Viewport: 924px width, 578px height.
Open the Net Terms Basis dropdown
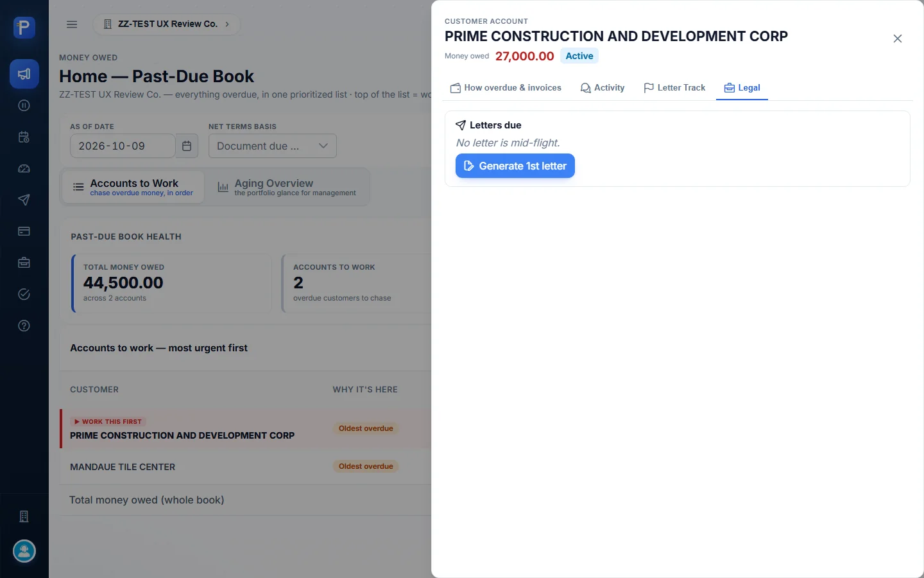pos(272,146)
